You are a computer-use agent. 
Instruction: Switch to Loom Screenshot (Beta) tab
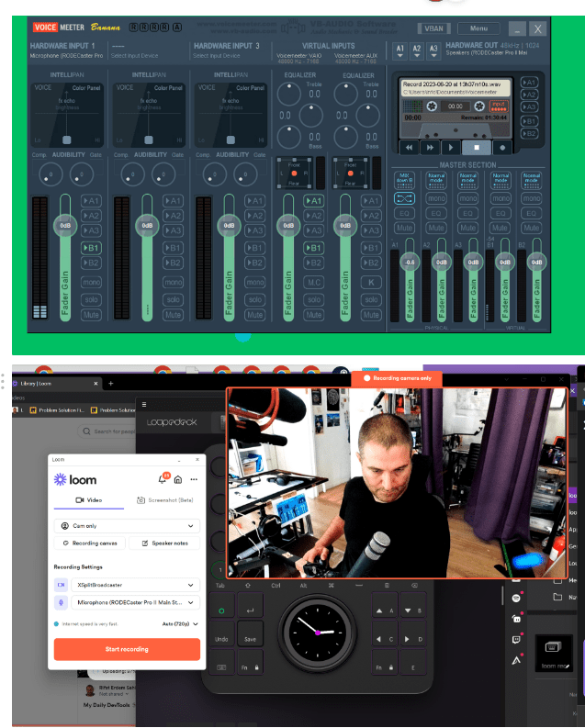pyautogui.click(x=164, y=500)
